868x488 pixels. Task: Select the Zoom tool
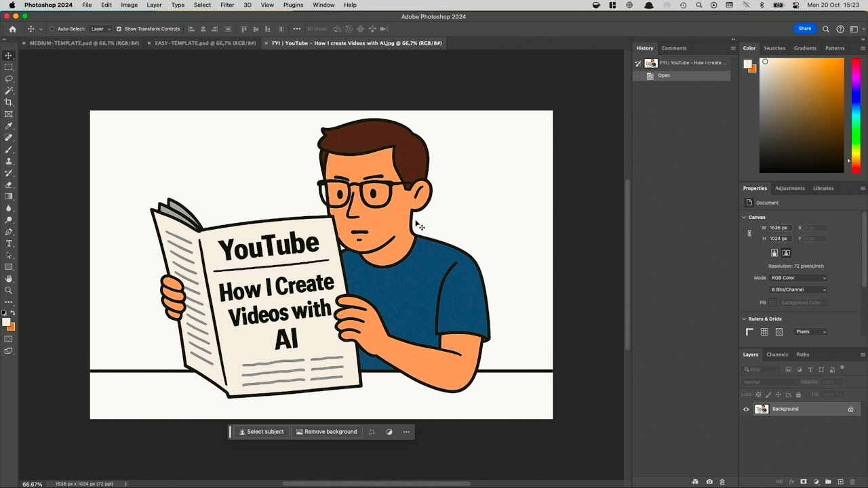pos(9,290)
